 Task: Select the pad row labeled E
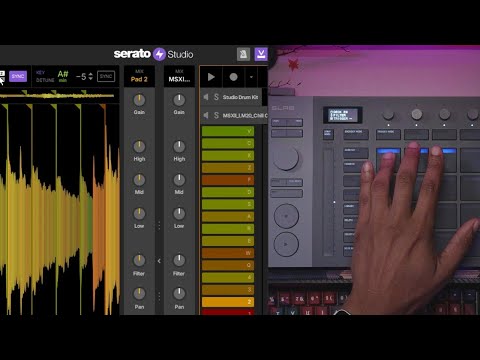pos(228,241)
